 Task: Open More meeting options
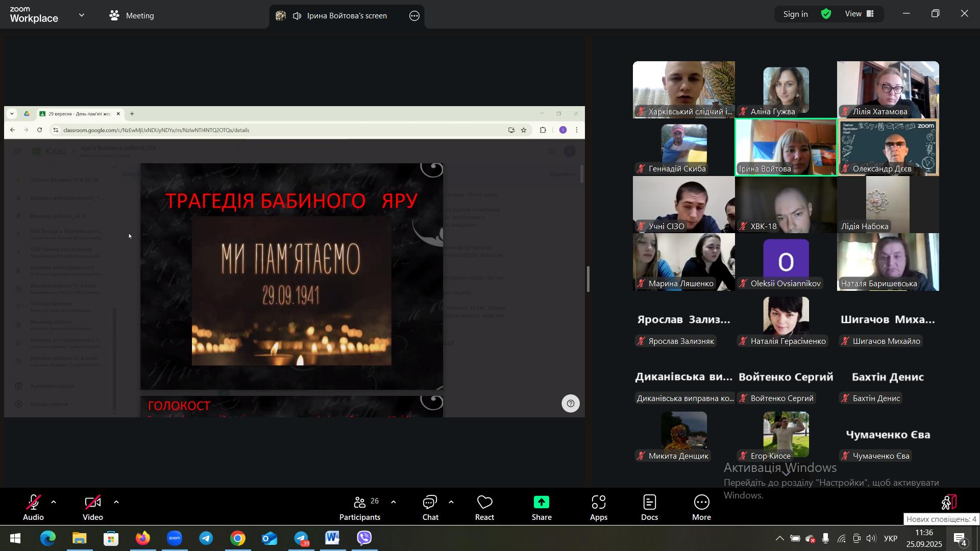702,508
